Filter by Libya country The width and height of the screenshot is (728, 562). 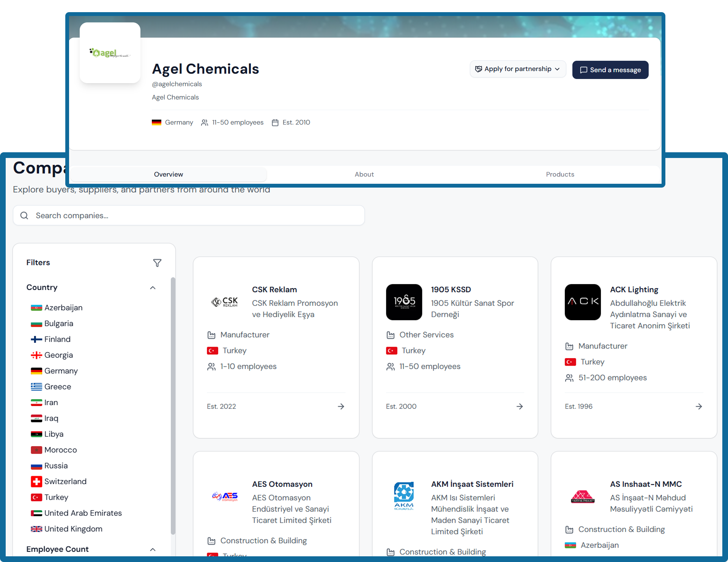[x=47, y=434]
